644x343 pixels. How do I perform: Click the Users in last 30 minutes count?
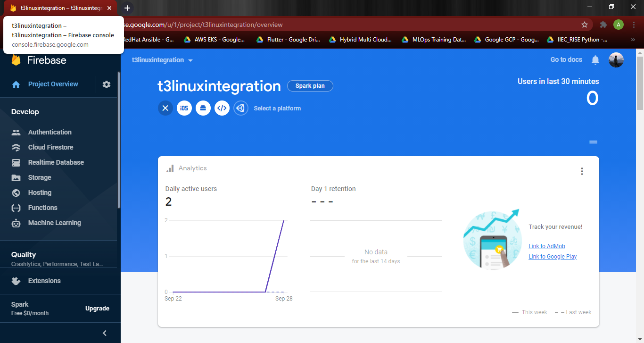pyautogui.click(x=592, y=98)
